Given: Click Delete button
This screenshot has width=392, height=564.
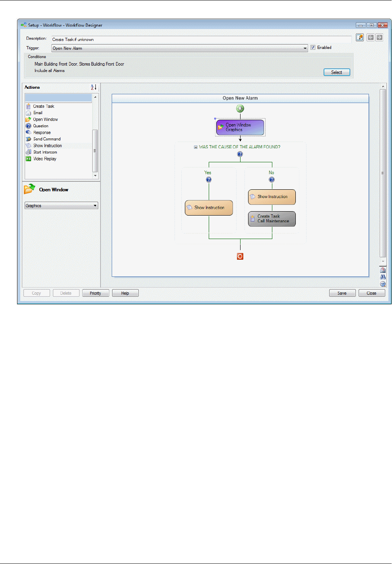Looking at the screenshot, I should (66, 293).
